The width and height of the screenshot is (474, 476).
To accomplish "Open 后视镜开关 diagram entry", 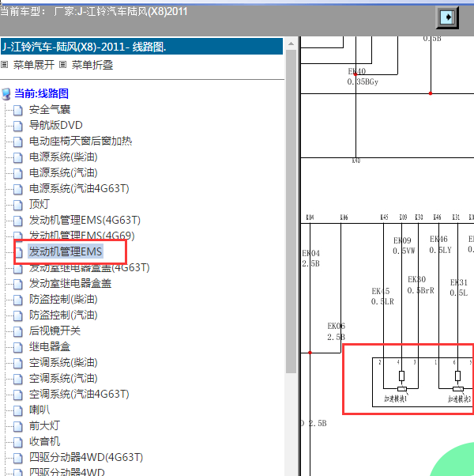I will (x=55, y=331).
